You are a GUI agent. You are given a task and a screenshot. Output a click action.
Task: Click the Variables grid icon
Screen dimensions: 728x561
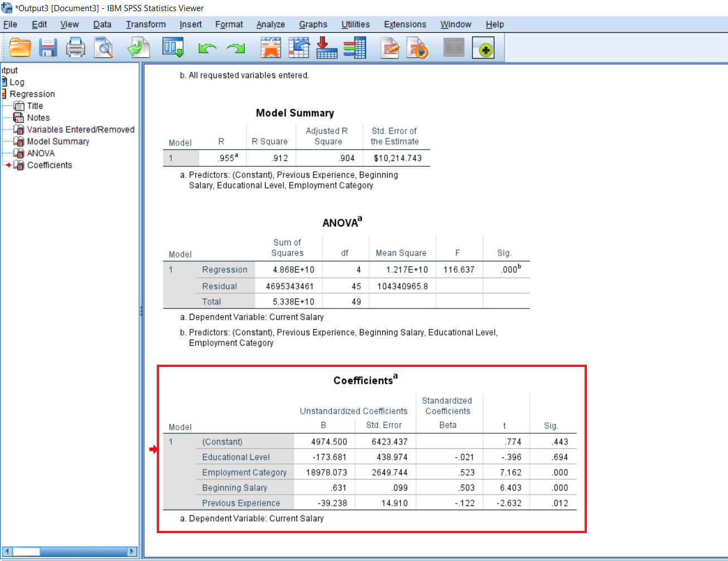click(x=355, y=48)
